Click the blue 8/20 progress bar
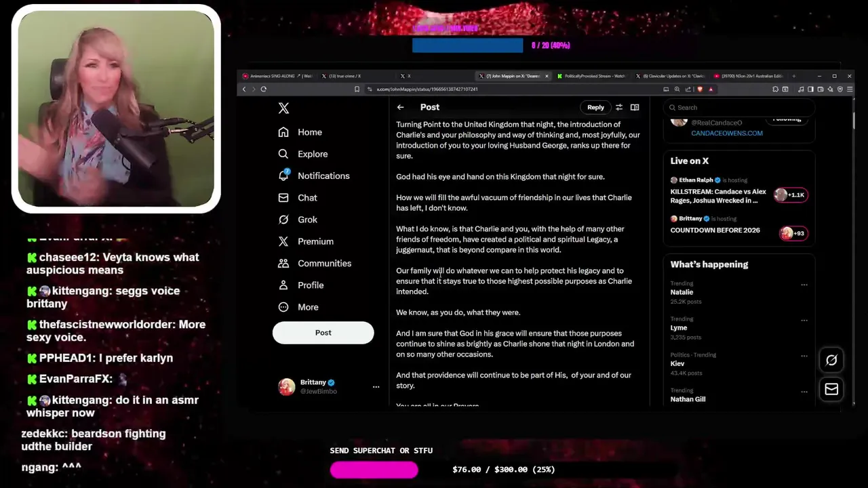The height and width of the screenshot is (488, 868). tap(467, 45)
